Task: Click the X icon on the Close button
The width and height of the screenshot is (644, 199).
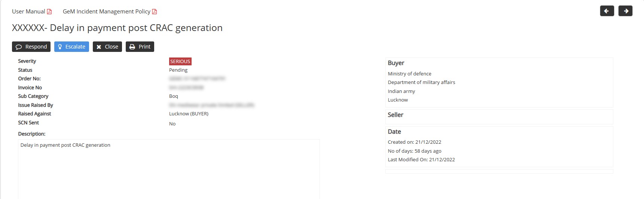Action: coord(99,47)
